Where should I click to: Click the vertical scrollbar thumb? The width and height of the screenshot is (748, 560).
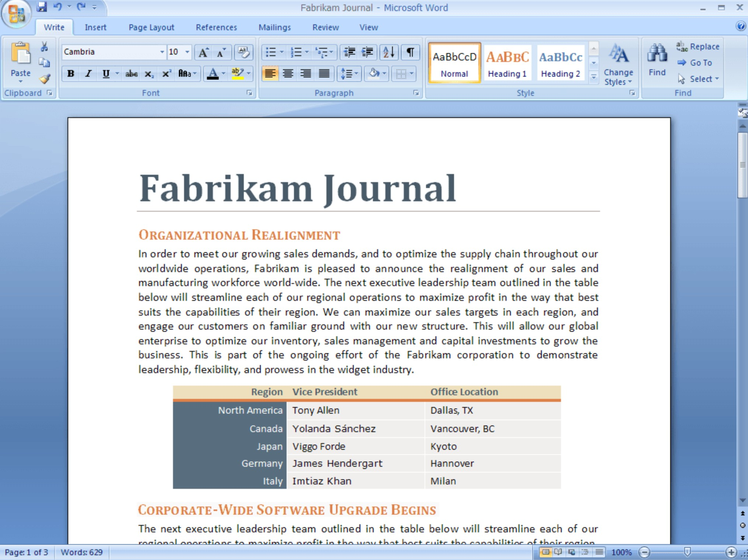click(x=742, y=165)
